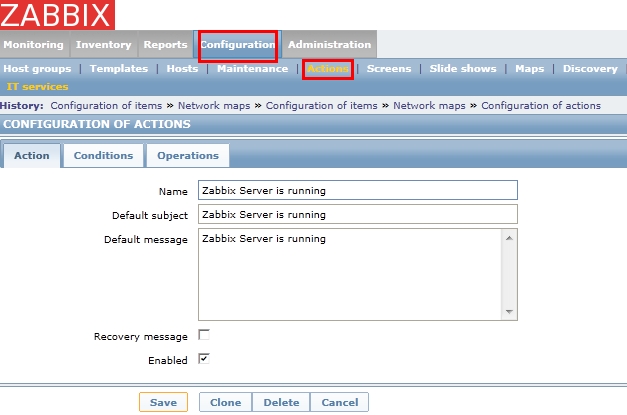Click into the Name input field

pyautogui.click(x=358, y=190)
